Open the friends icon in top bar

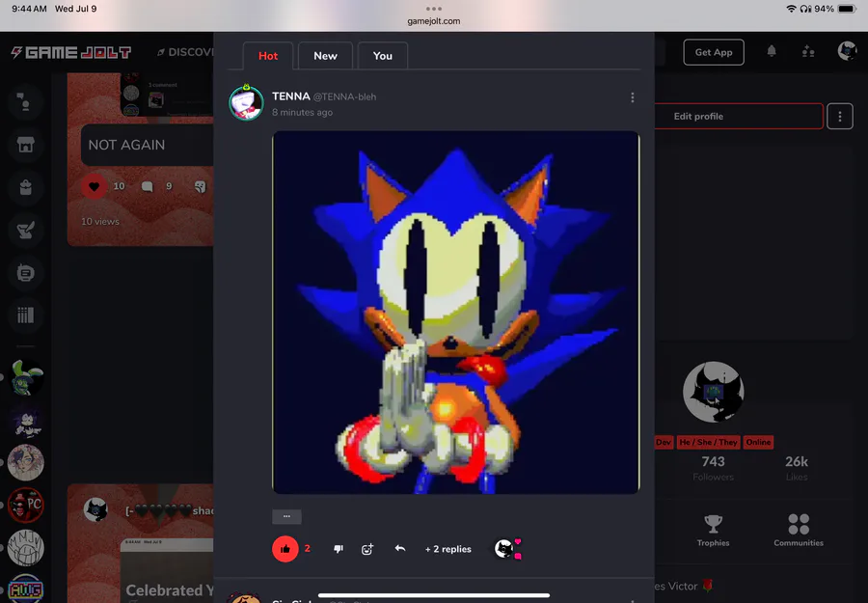click(808, 52)
